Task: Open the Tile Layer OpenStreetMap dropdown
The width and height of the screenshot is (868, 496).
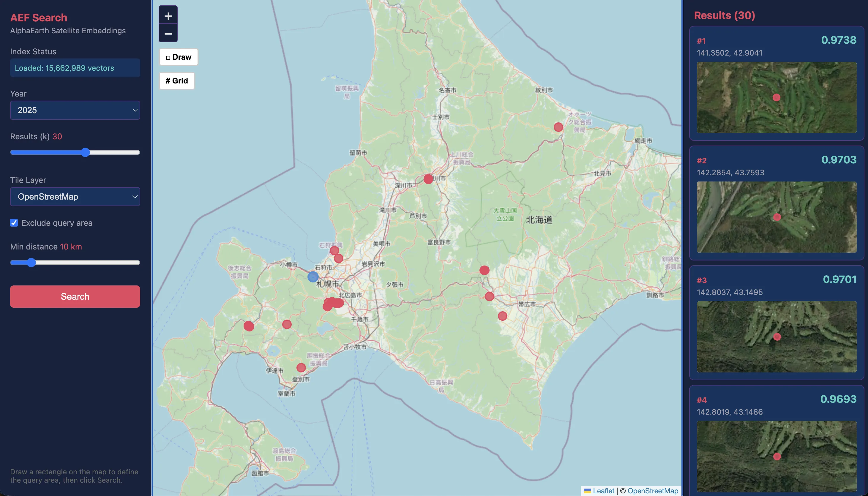Action: click(75, 197)
